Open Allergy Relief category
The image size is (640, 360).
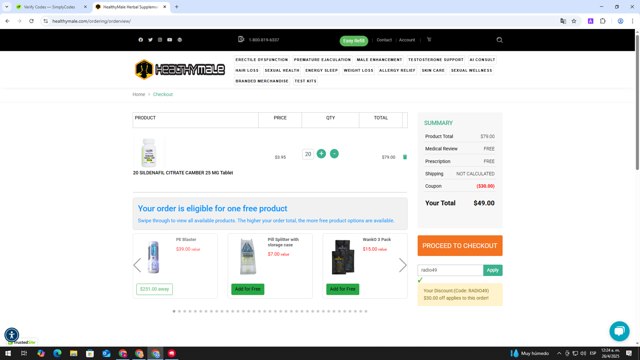397,70
